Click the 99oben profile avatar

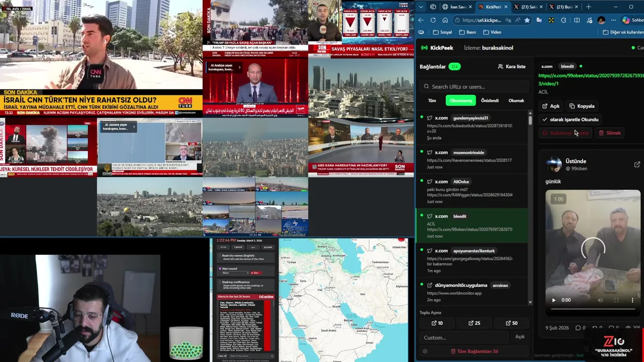[x=554, y=164]
